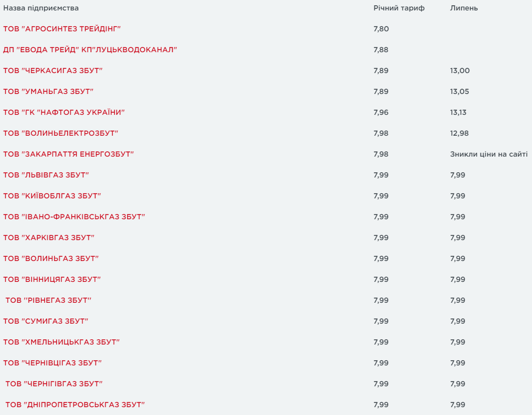Open ТОВ "АГРОСИНТЕЗ ТРЕЙДІНГ" link

tap(65, 29)
